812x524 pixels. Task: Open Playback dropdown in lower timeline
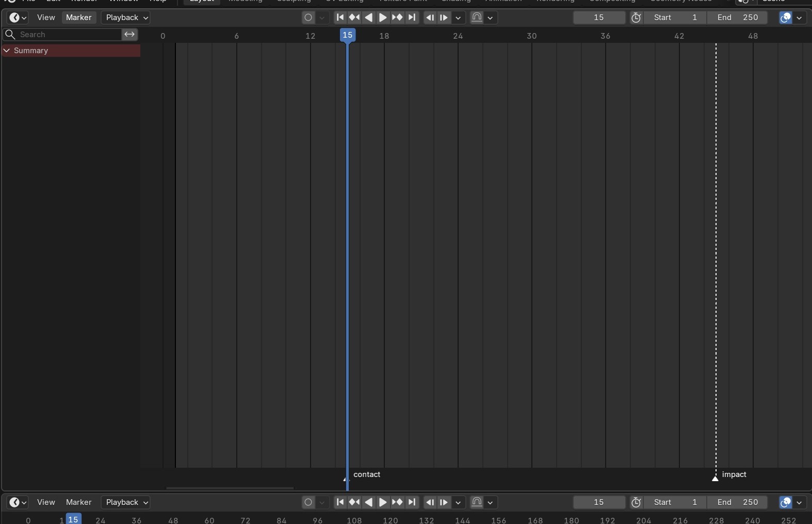126,502
